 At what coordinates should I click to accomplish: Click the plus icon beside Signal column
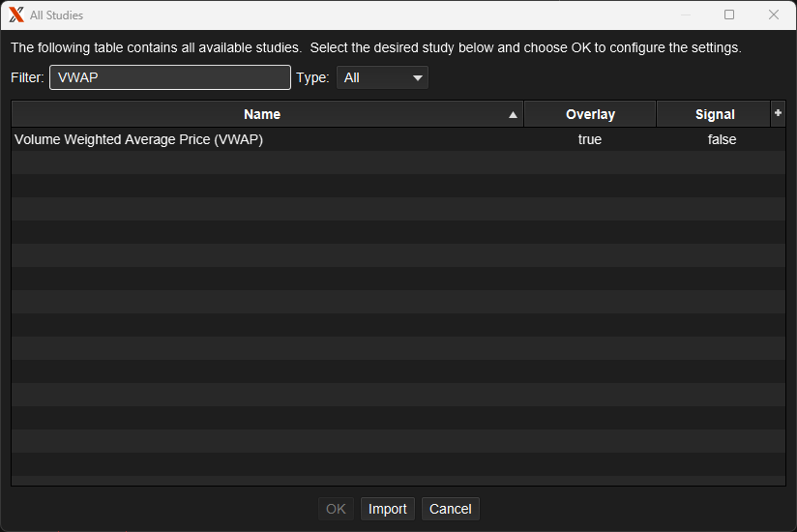click(x=778, y=113)
